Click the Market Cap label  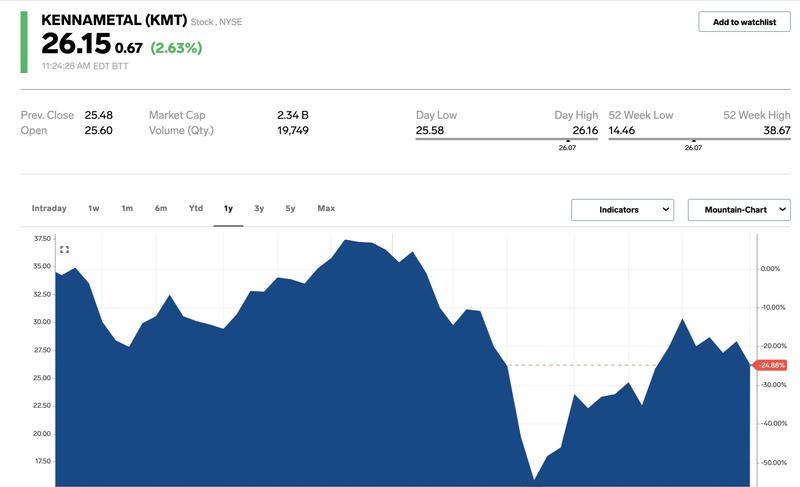(x=177, y=115)
